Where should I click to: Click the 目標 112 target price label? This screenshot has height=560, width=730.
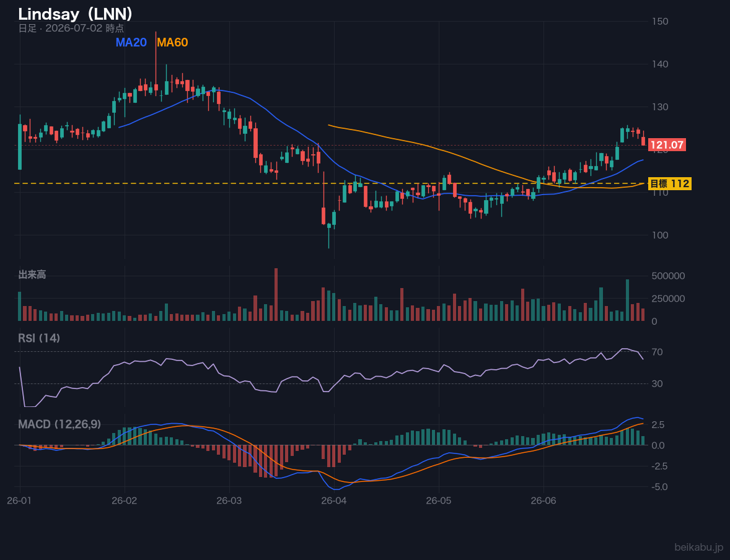(669, 183)
